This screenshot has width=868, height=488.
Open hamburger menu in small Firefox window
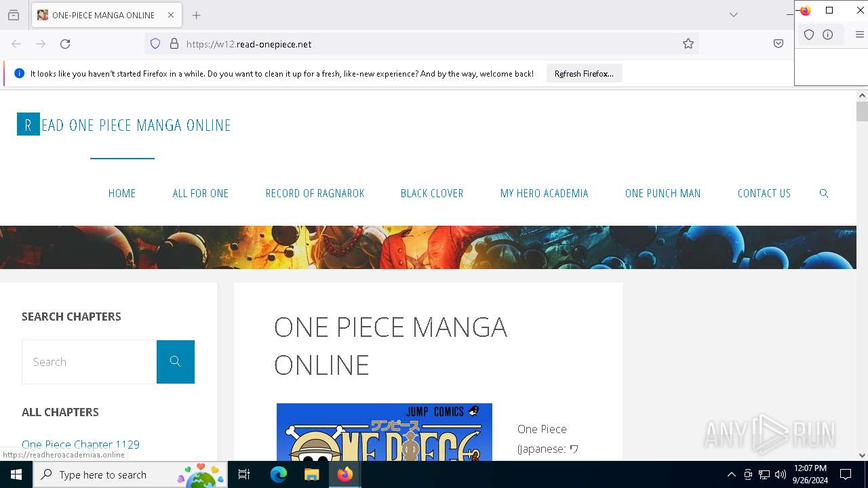point(859,35)
